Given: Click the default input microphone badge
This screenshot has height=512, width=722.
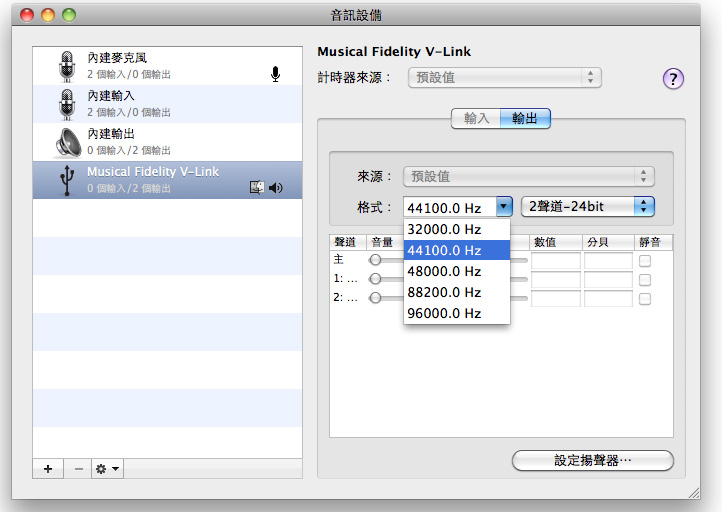Looking at the screenshot, I should point(275,74).
